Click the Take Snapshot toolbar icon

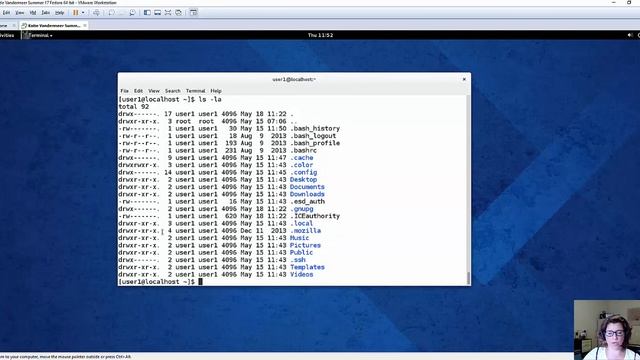click(x=111, y=13)
